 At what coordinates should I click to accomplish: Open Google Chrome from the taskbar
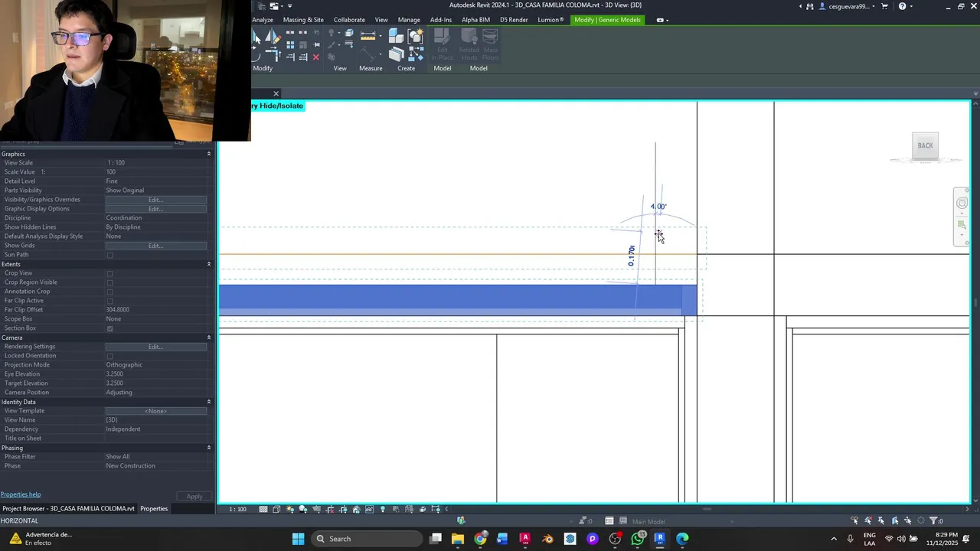coord(480,539)
